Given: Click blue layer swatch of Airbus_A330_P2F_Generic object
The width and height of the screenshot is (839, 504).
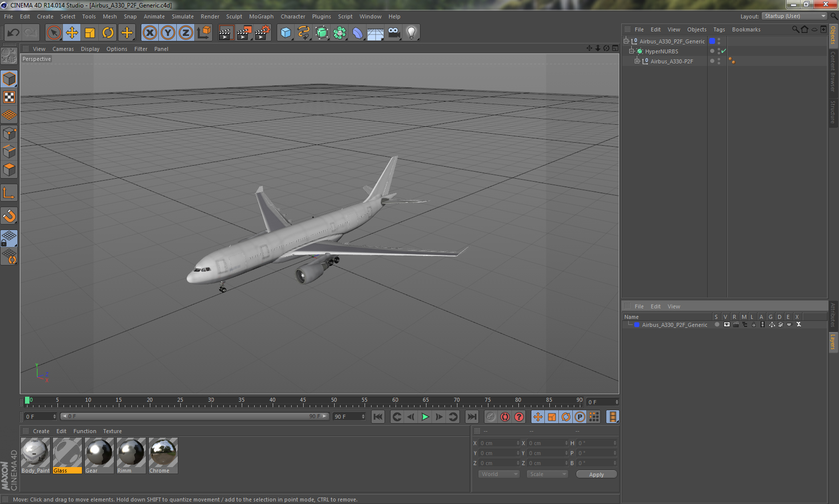Looking at the screenshot, I should [712, 41].
